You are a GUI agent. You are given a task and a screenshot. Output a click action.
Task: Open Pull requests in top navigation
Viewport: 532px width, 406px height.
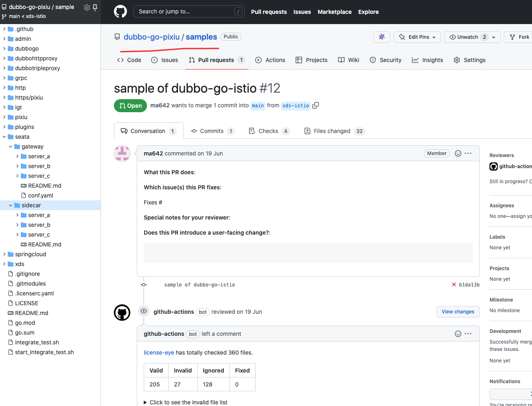click(x=269, y=12)
